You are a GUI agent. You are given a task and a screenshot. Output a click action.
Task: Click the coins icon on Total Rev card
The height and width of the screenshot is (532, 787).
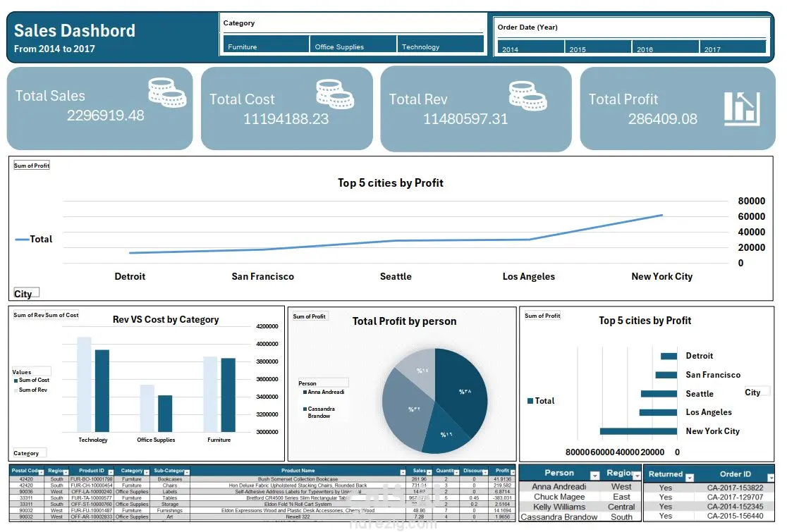click(x=527, y=96)
